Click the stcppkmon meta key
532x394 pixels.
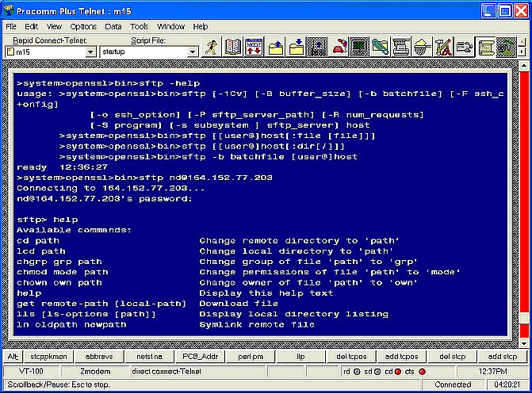click(x=48, y=357)
